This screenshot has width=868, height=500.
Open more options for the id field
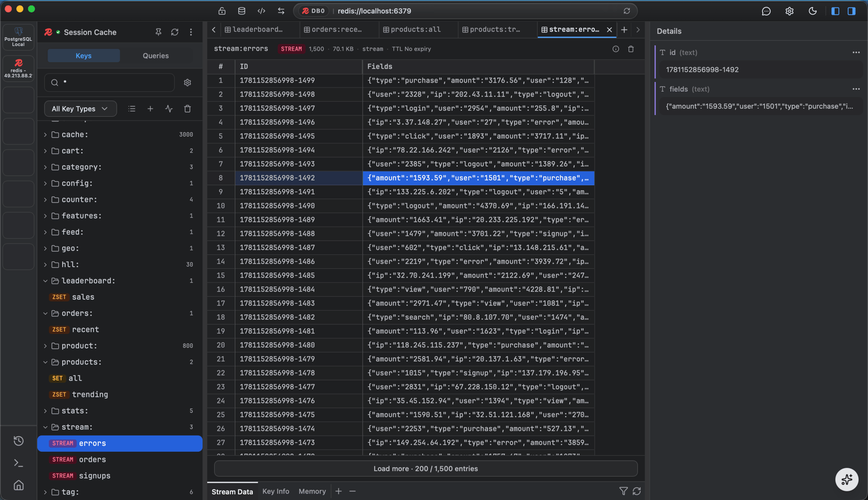(x=856, y=52)
